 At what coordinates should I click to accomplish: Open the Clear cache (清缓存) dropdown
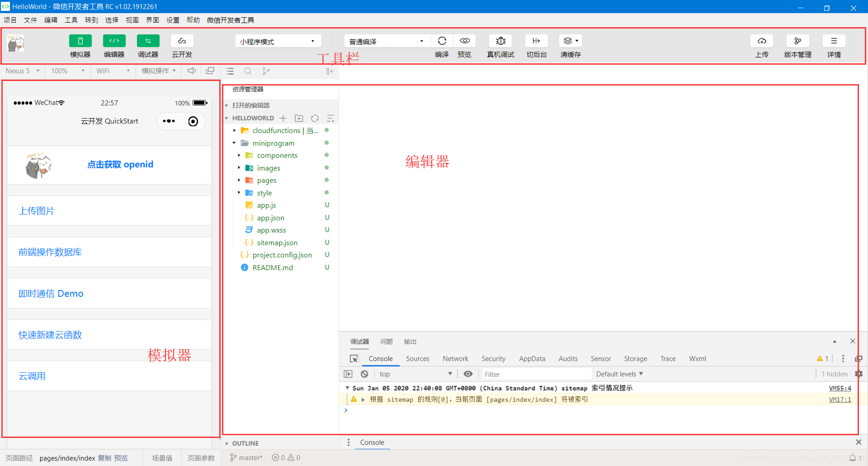(571, 41)
